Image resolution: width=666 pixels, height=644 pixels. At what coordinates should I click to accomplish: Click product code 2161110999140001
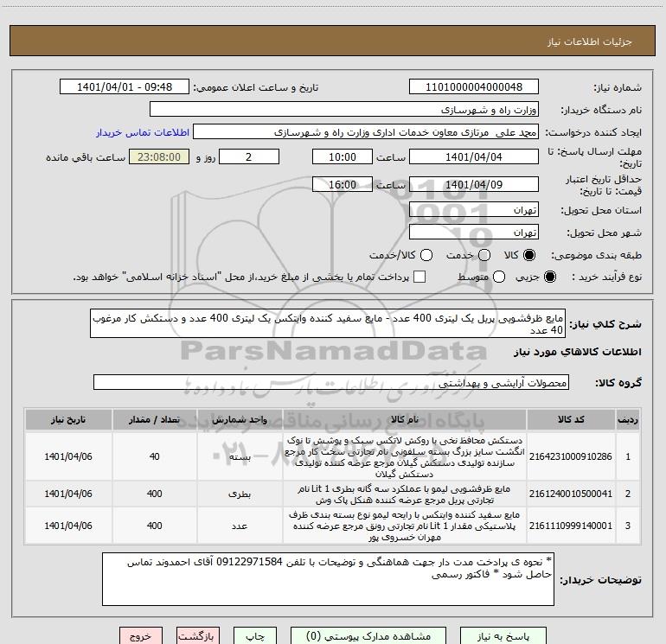(x=571, y=526)
